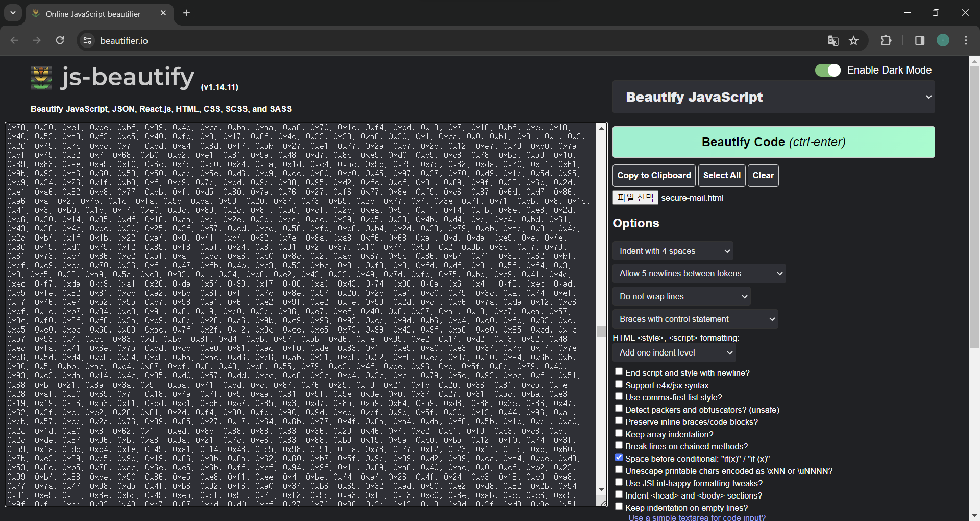The image size is (980, 521).
Task: Open the Beautify JavaScript language dropdown
Action: tap(774, 97)
